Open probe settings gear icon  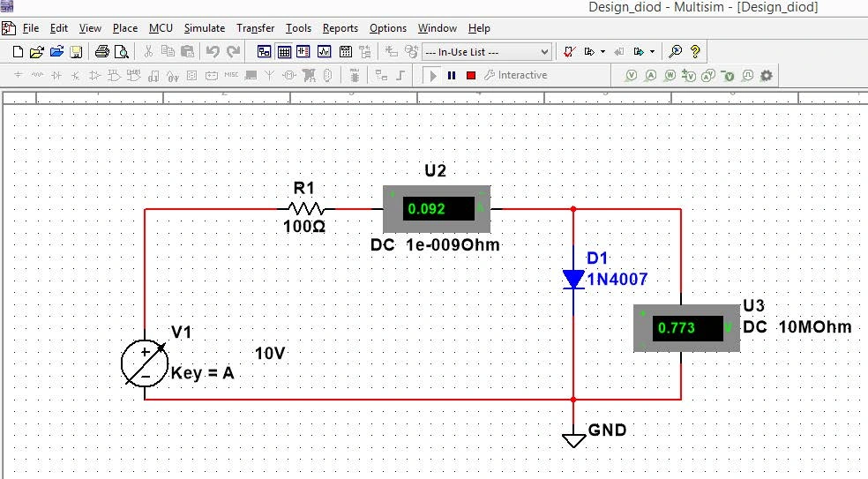click(766, 76)
